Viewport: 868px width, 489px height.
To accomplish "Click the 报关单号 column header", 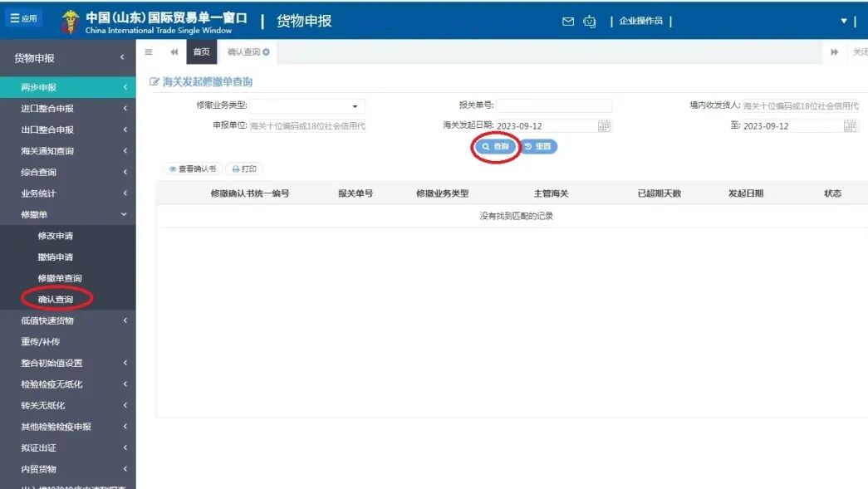I will (356, 193).
